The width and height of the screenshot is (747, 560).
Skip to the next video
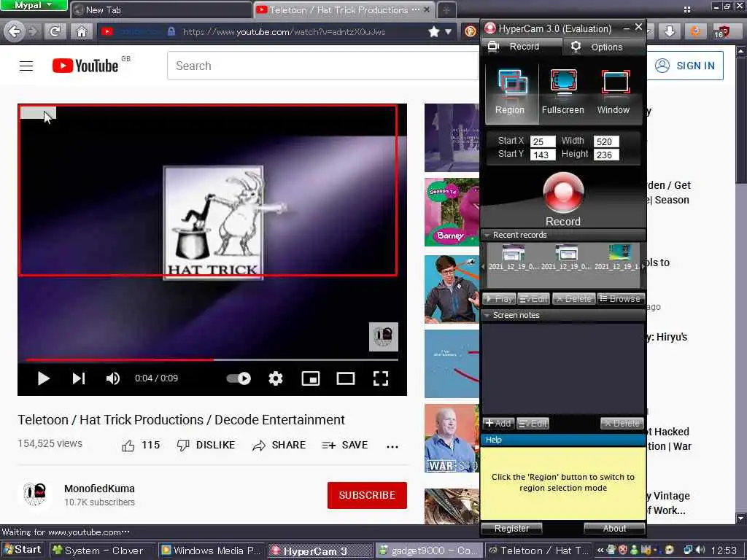tap(79, 378)
